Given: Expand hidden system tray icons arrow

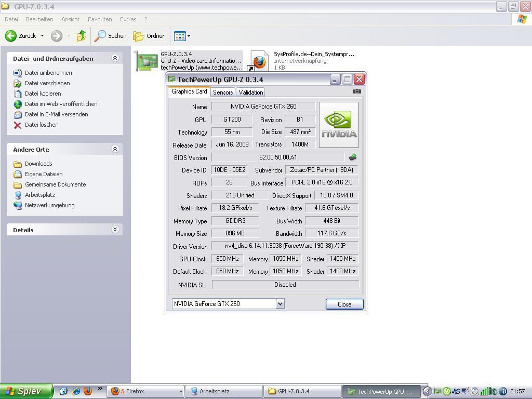Looking at the screenshot, I should click(x=428, y=391).
